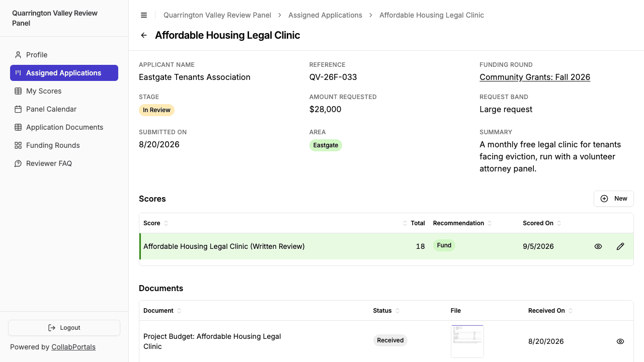644x362 pixels.
Task: View the Project Budget document via the eye icon
Action: [x=620, y=341]
